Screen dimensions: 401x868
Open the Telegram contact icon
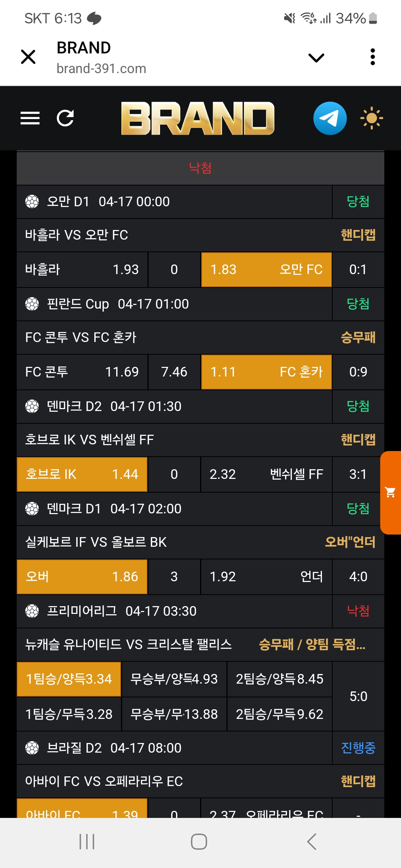click(x=330, y=118)
